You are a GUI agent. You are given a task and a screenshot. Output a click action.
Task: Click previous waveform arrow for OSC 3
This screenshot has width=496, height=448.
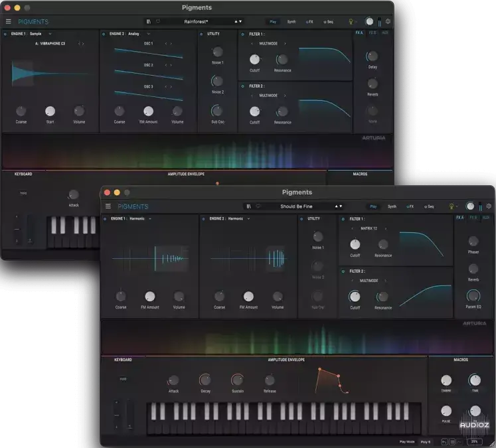tap(166, 86)
